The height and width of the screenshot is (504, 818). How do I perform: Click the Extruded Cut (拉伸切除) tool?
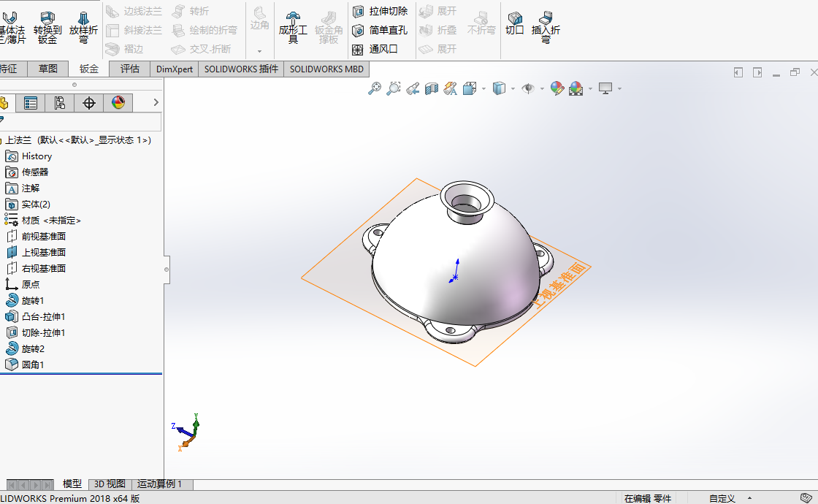tap(381, 11)
